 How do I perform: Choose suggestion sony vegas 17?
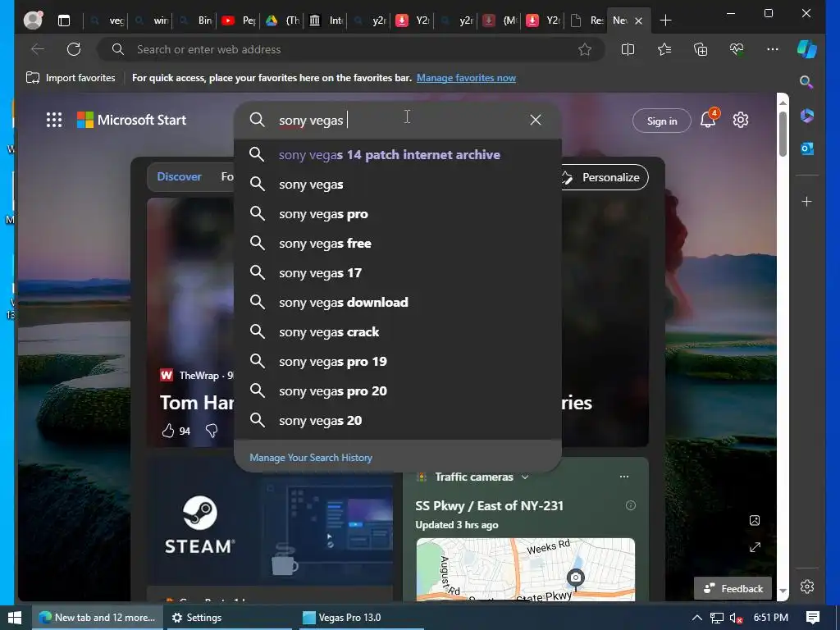tap(398, 272)
